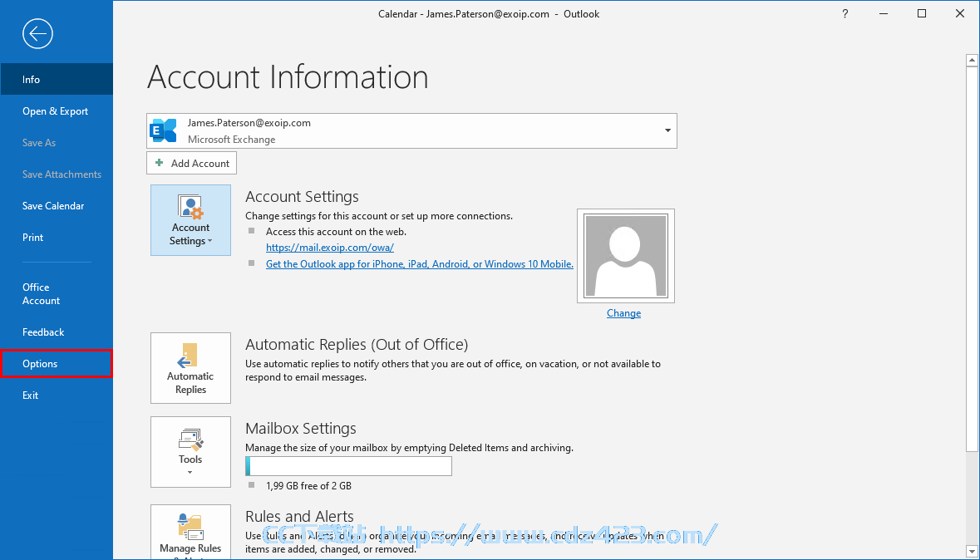Click the 'Access this account on the web.' text
The width and height of the screenshot is (980, 560).
click(x=337, y=231)
